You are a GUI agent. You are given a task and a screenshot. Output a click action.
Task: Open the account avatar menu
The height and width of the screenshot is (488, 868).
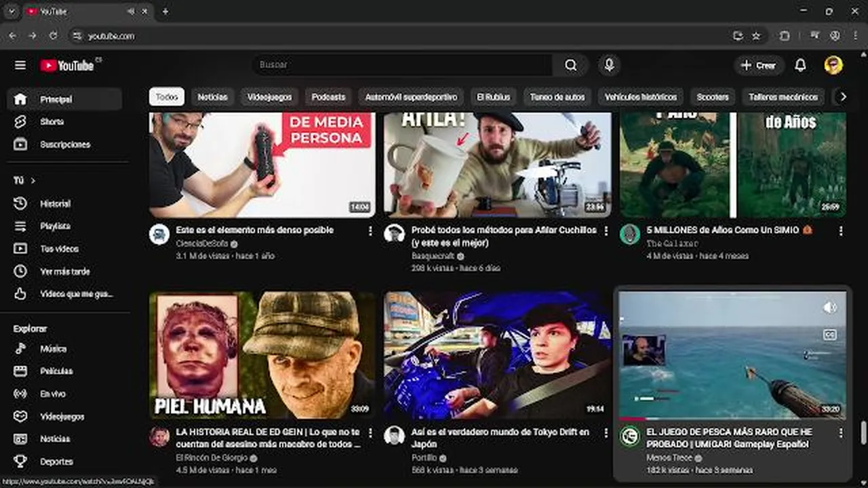click(833, 65)
